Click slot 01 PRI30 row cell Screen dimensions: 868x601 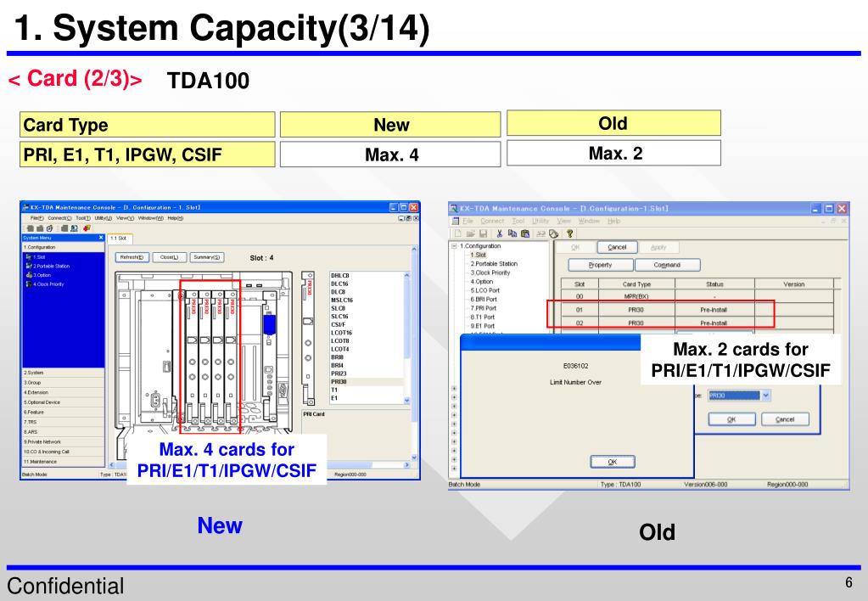636,310
